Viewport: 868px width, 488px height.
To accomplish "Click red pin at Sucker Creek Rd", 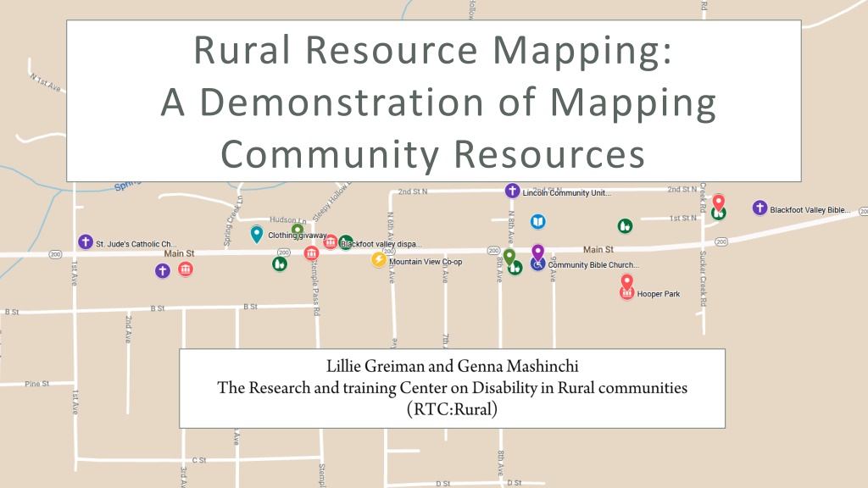I will point(718,202).
